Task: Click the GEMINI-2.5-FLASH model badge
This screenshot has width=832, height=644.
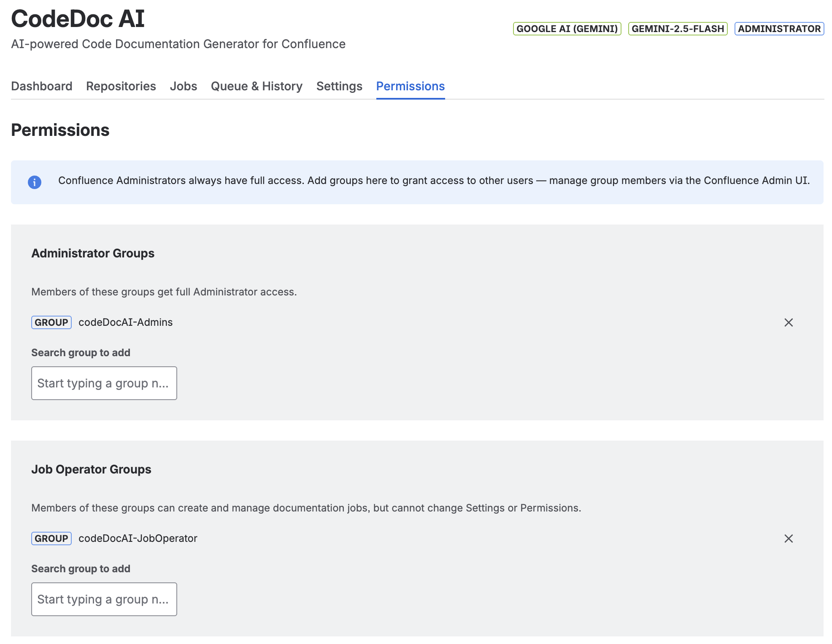Action: [x=678, y=29]
